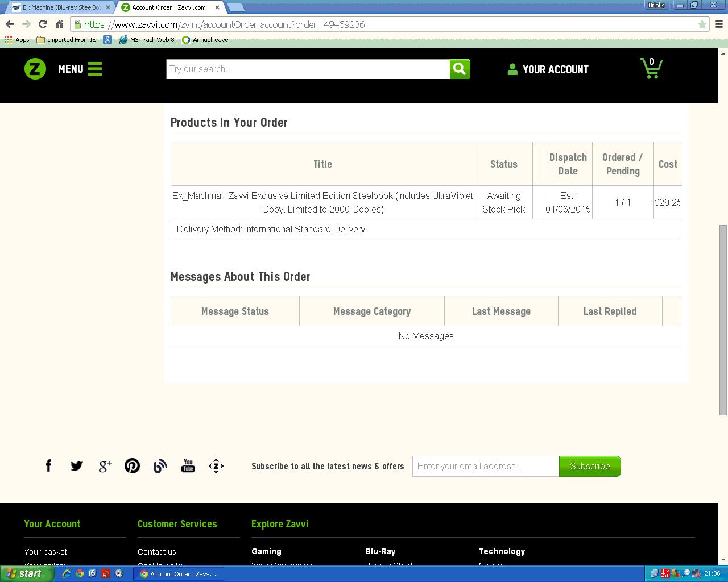Open Blu-Ray footer link
728x582 pixels.
click(x=380, y=551)
